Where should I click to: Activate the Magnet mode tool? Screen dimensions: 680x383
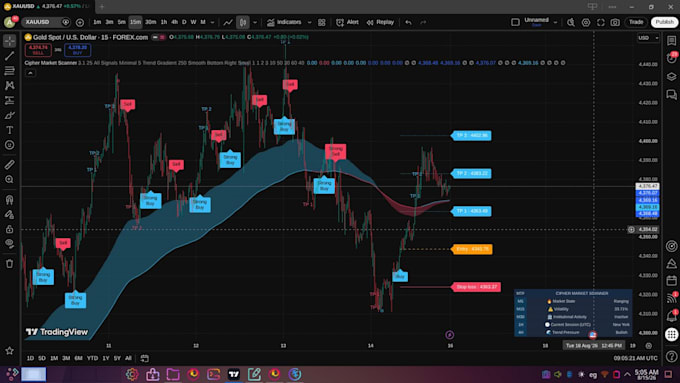pyautogui.click(x=9, y=200)
